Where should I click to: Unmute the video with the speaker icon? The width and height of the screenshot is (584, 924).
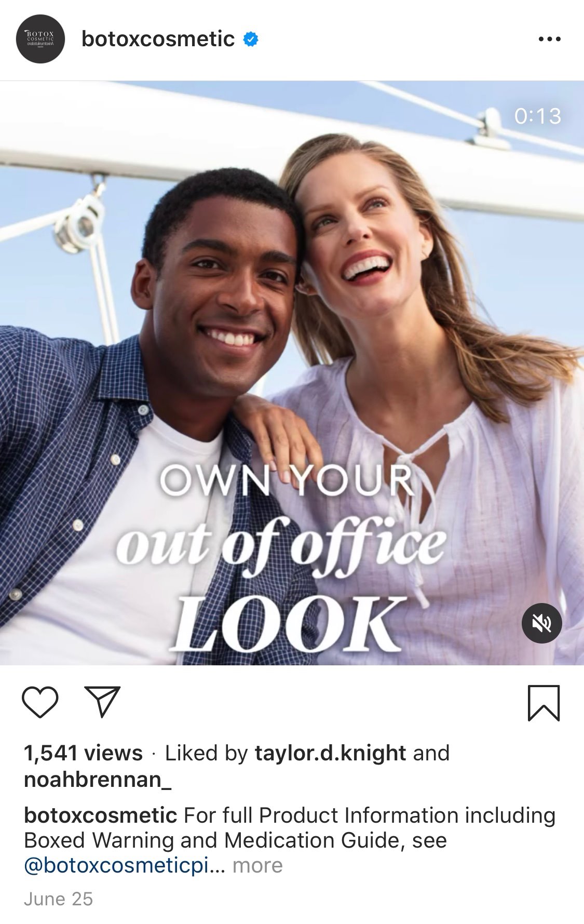[x=541, y=623]
